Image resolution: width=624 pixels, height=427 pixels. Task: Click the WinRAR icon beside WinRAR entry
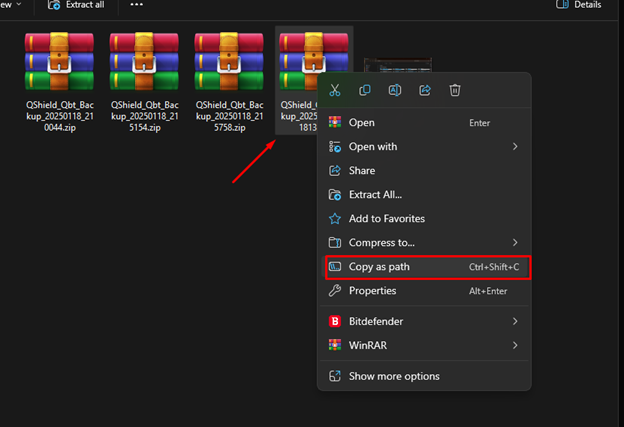click(335, 345)
